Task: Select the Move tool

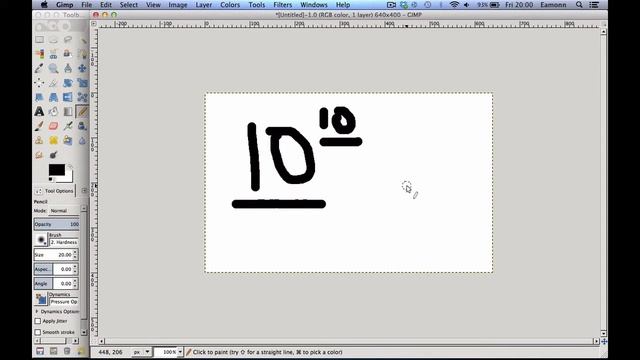Action: [x=82, y=68]
